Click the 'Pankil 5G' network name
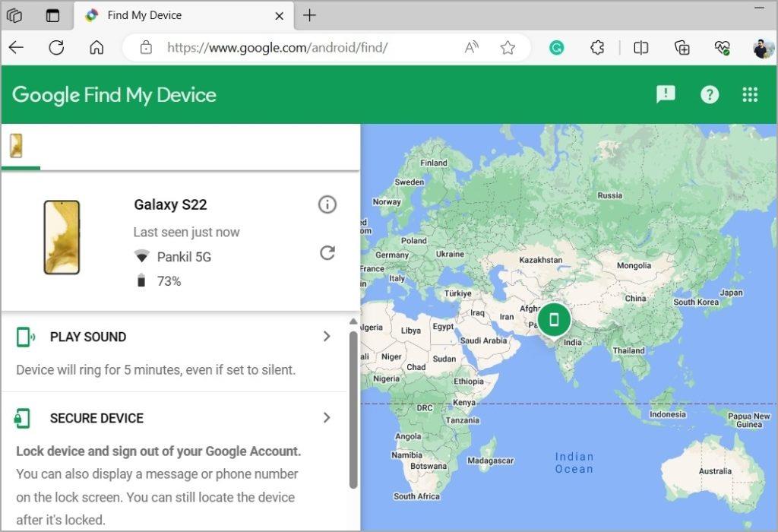The image size is (778, 532). pos(184,257)
